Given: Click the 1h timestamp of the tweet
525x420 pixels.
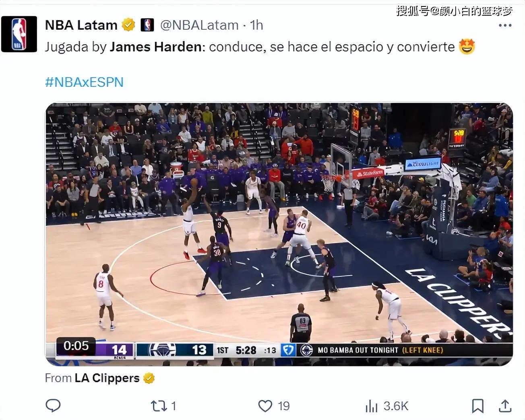Looking at the screenshot, I should [x=256, y=25].
